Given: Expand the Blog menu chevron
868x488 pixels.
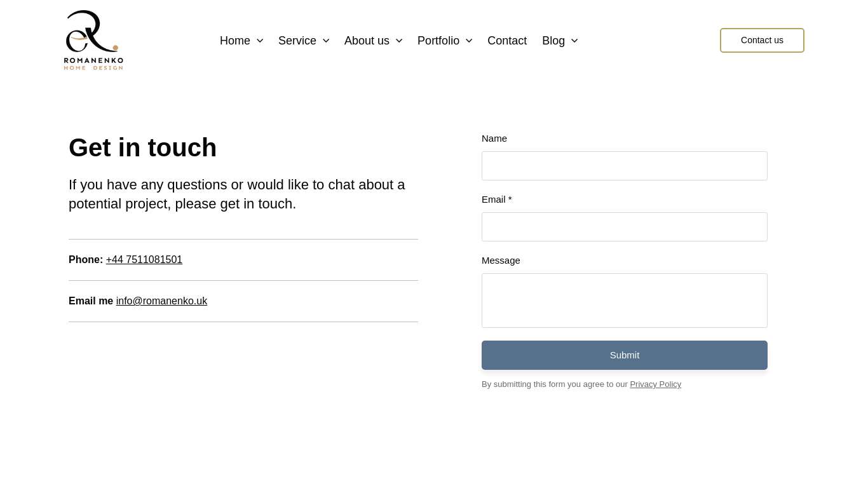Looking at the screenshot, I should 574,41.
